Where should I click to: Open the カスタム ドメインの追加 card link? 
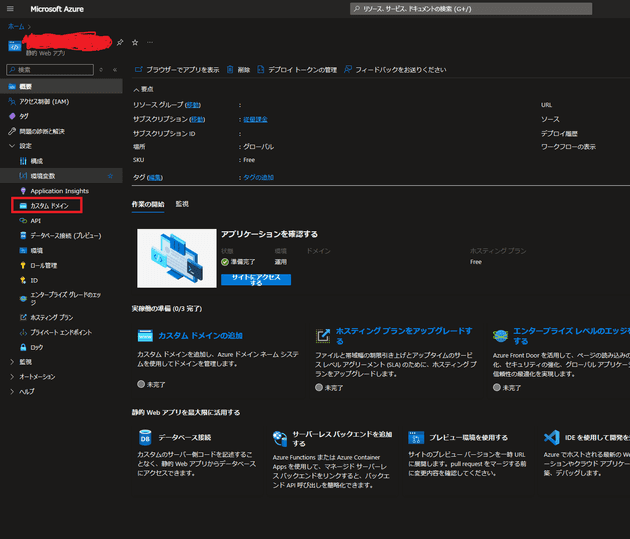click(x=200, y=335)
